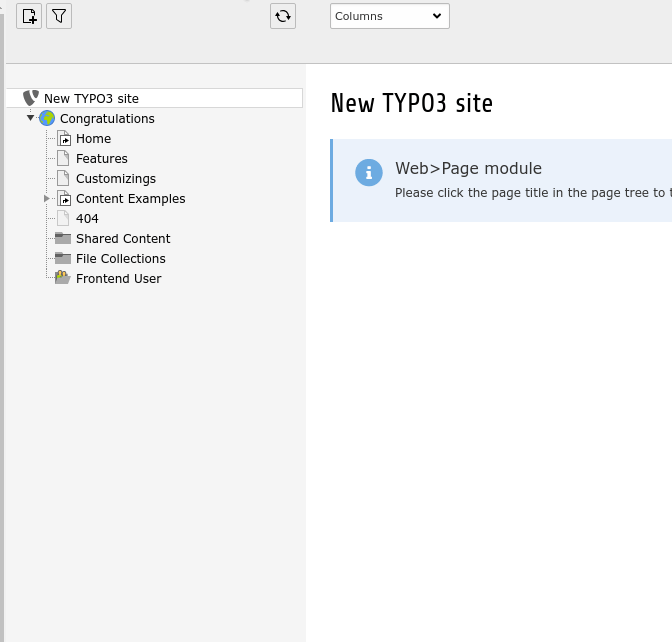The width and height of the screenshot is (672, 642).
Task: Select the Frontend User folder
Action: (118, 279)
